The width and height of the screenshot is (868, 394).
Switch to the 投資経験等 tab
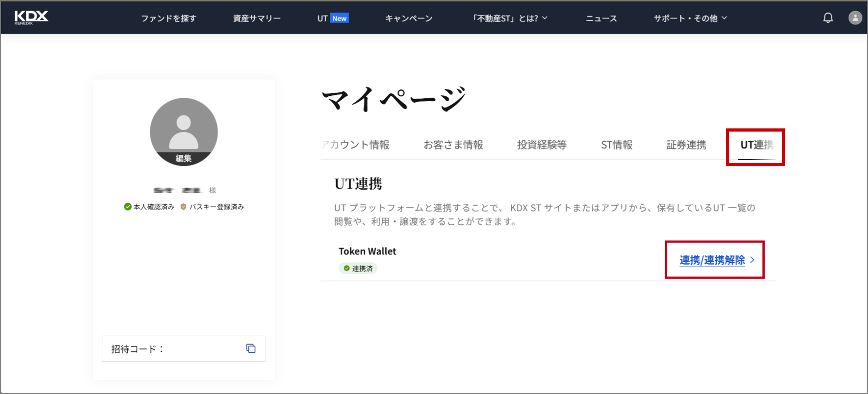(542, 145)
